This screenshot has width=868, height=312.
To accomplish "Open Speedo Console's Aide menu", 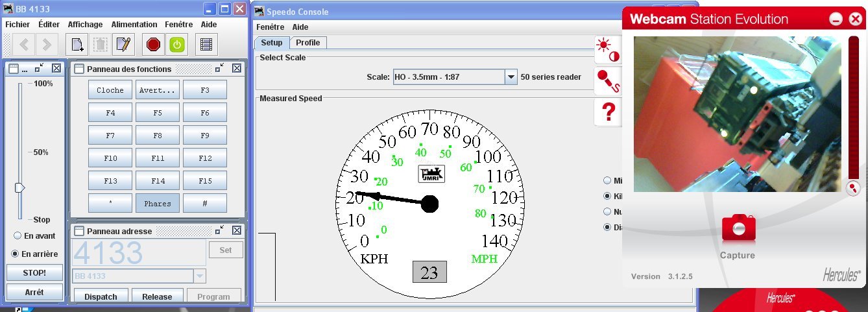I will tap(300, 27).
